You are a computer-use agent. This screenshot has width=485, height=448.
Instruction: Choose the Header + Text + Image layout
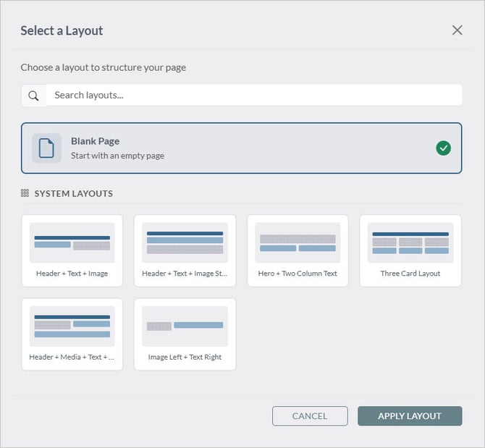click(72, 250)
